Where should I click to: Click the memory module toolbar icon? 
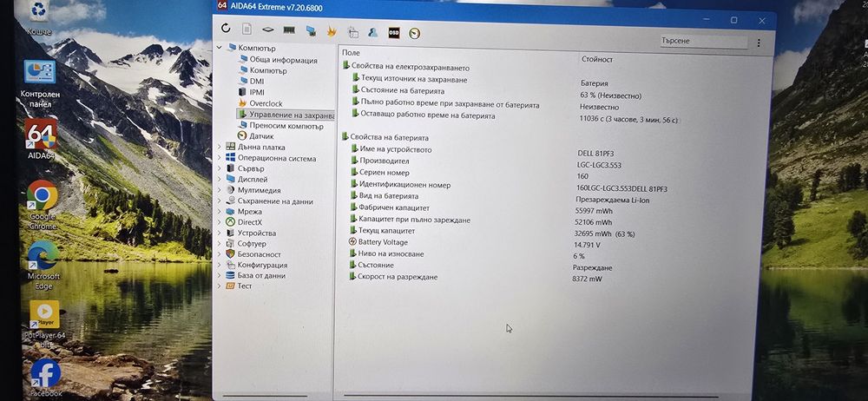coord(289,30)
